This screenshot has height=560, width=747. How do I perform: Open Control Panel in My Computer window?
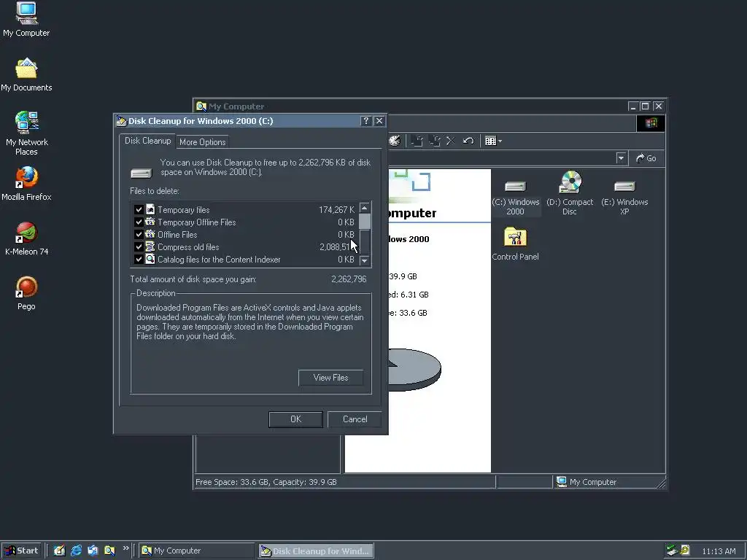coord(516,244)
